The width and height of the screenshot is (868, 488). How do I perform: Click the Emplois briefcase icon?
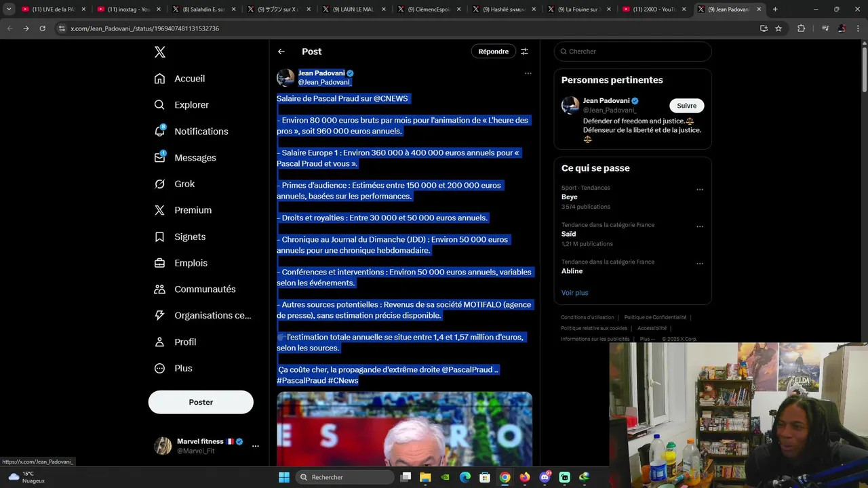(159, 263)
